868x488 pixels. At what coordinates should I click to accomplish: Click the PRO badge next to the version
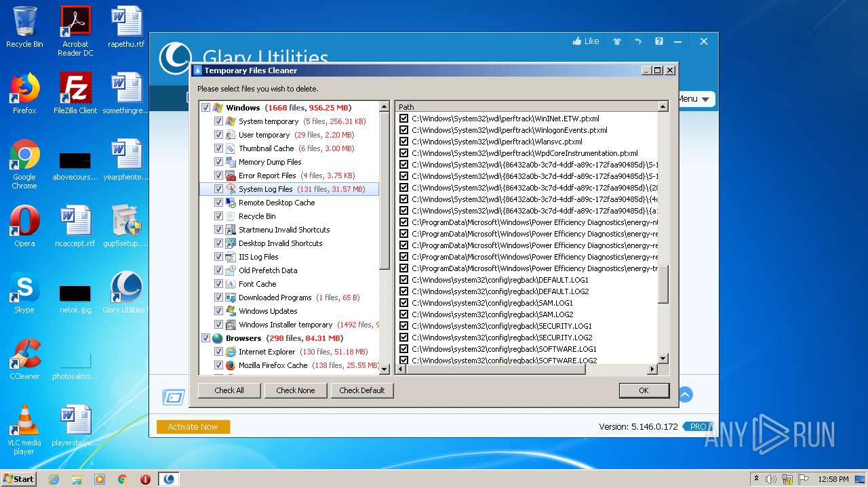tap(697, 426)
